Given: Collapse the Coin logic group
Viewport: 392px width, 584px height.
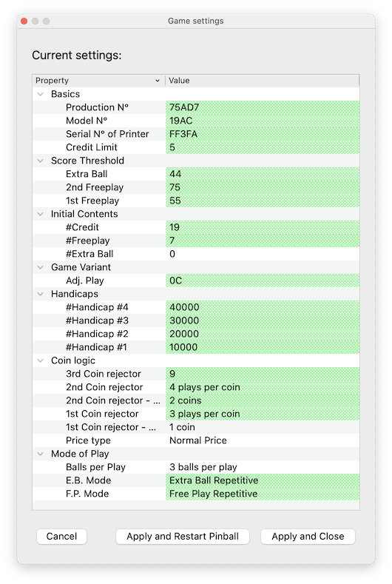Looking at the screenshot, I should click(x=41, y=361).
